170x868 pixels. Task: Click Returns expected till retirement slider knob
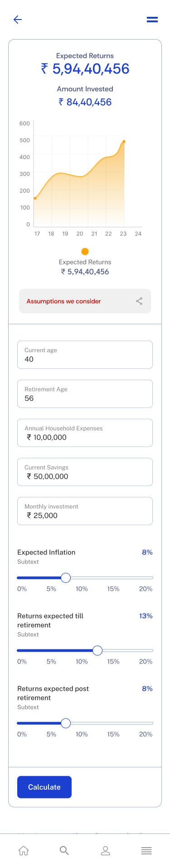coord(97,650)
